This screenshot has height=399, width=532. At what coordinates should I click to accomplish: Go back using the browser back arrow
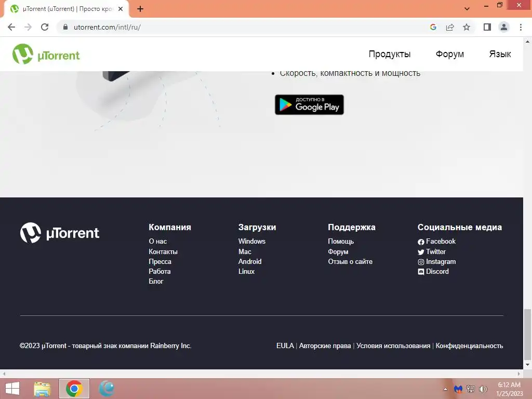click(11, 27)
